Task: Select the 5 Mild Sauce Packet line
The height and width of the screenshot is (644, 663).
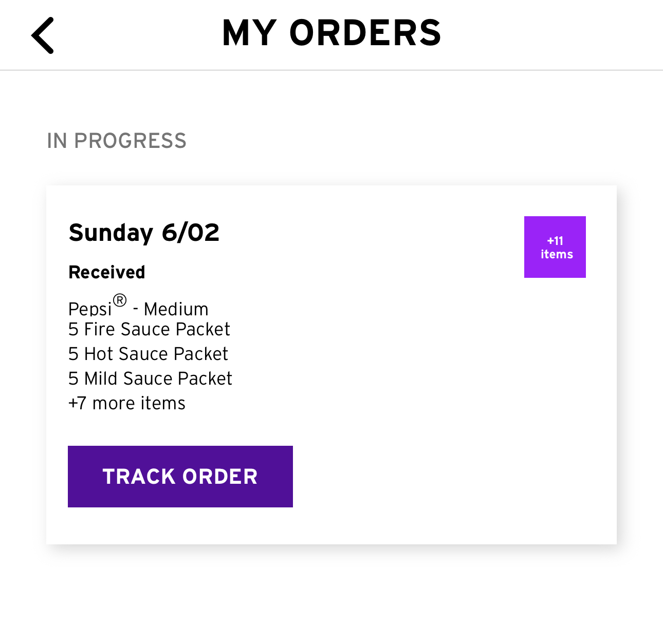Action: [x=150, y=378]
